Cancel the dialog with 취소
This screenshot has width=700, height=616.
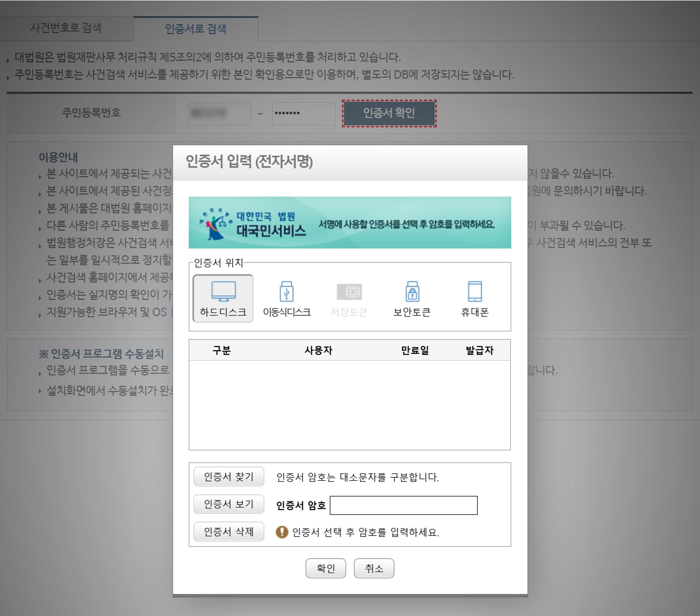[x=374, y=568]
